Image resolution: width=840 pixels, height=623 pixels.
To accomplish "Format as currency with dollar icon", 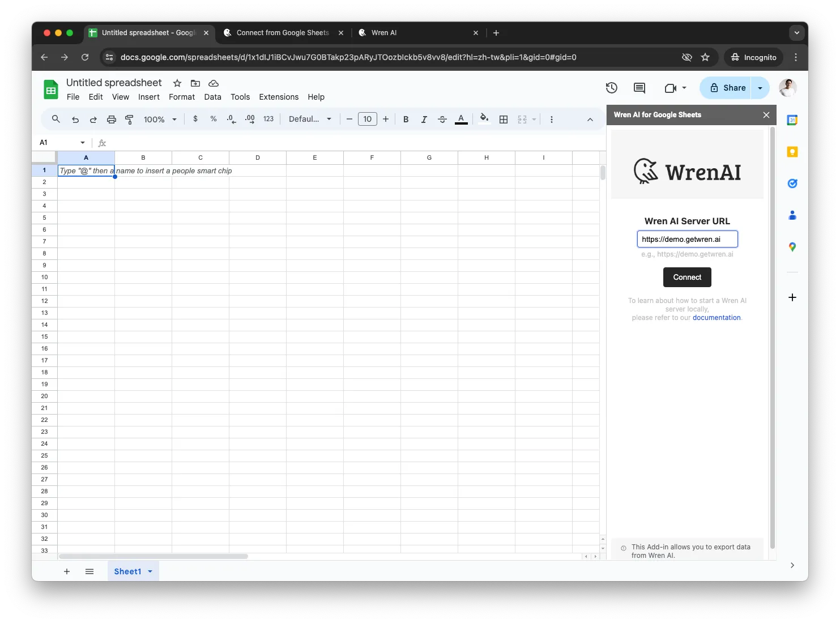I will [195, 119].
